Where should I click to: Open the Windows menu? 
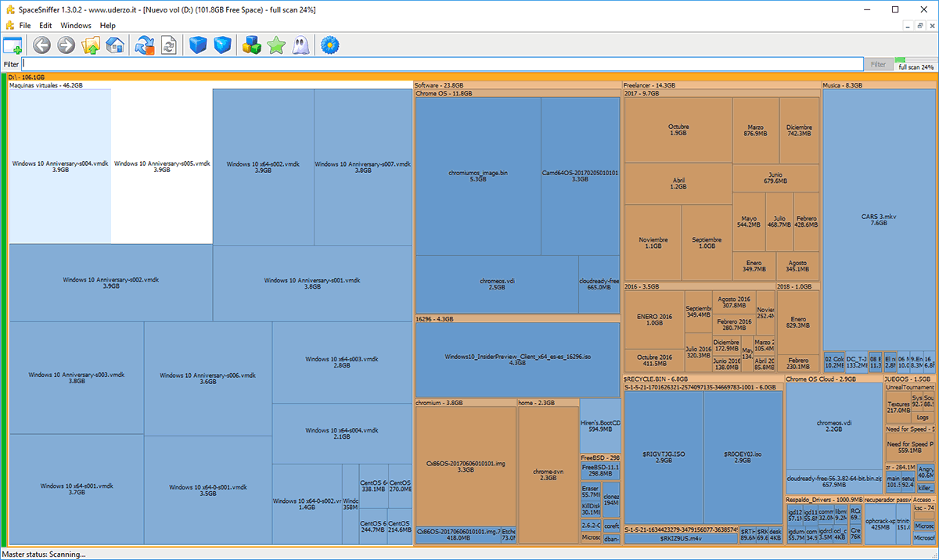click(76, 25)
